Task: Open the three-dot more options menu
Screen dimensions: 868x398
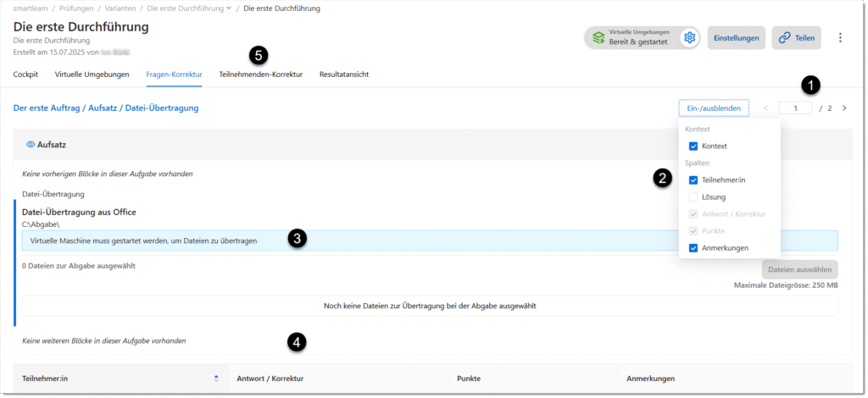Action: 840,38
